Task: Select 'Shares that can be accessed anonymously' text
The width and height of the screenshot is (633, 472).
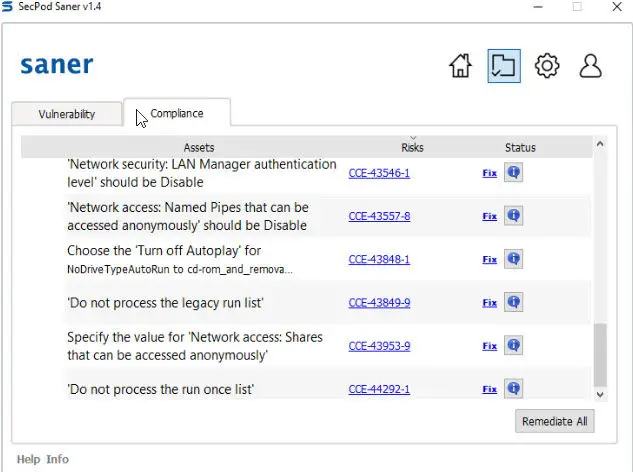Action: (195, 346)
